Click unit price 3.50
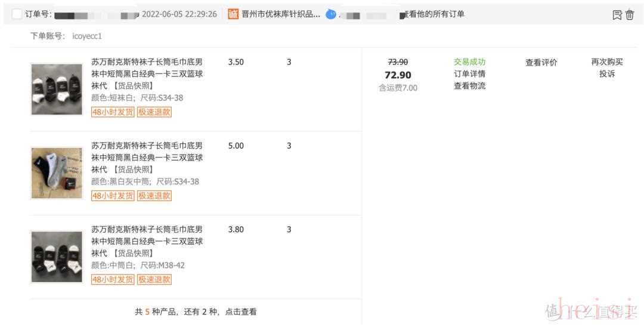 pyautogui.click(x=236, y=62)
